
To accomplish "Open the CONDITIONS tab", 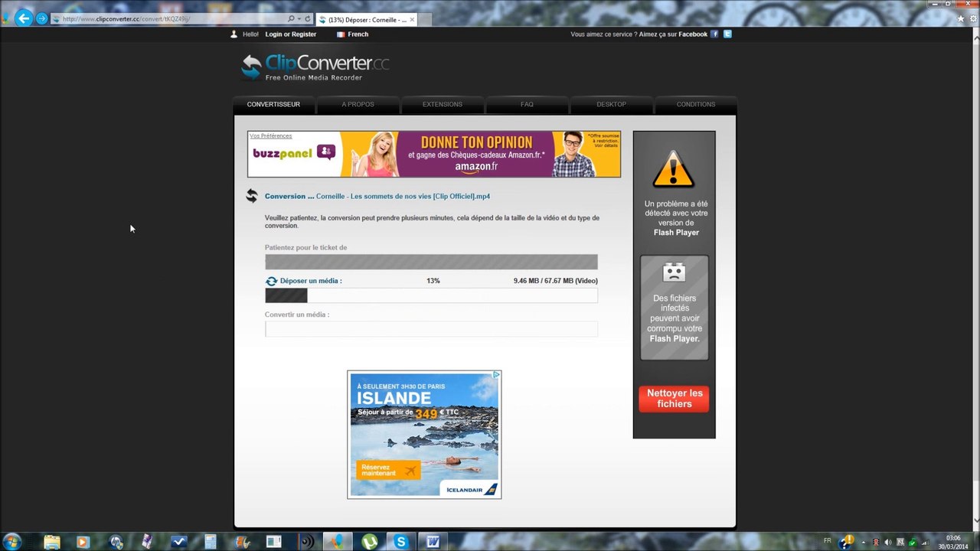I will (x=696, y=104).
